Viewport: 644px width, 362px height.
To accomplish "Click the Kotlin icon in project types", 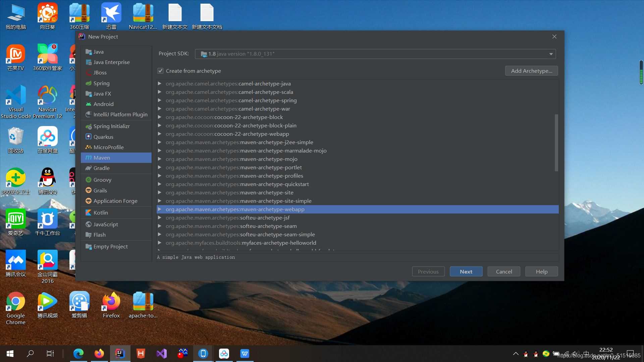I will (88, 212).
